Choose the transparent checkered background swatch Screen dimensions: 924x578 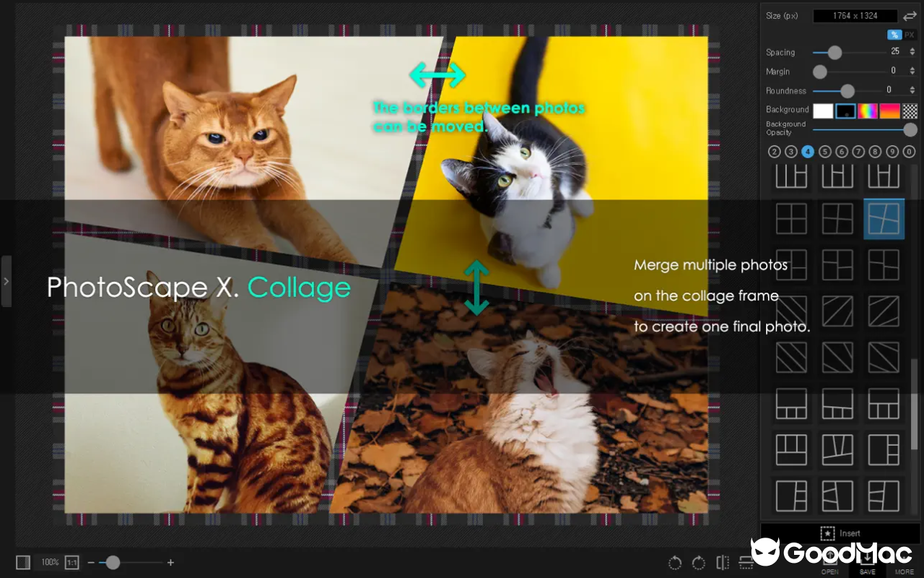(910, 111)
